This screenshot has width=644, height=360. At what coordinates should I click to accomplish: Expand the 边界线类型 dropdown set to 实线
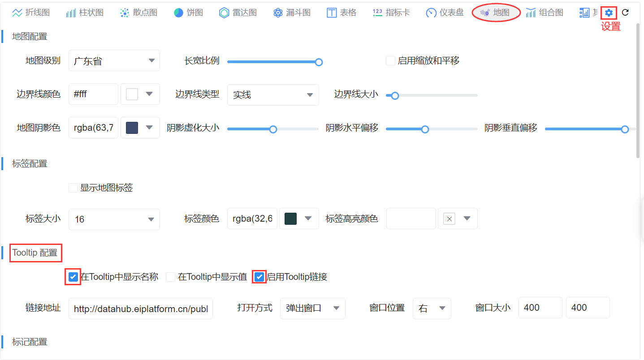(273, 94)
